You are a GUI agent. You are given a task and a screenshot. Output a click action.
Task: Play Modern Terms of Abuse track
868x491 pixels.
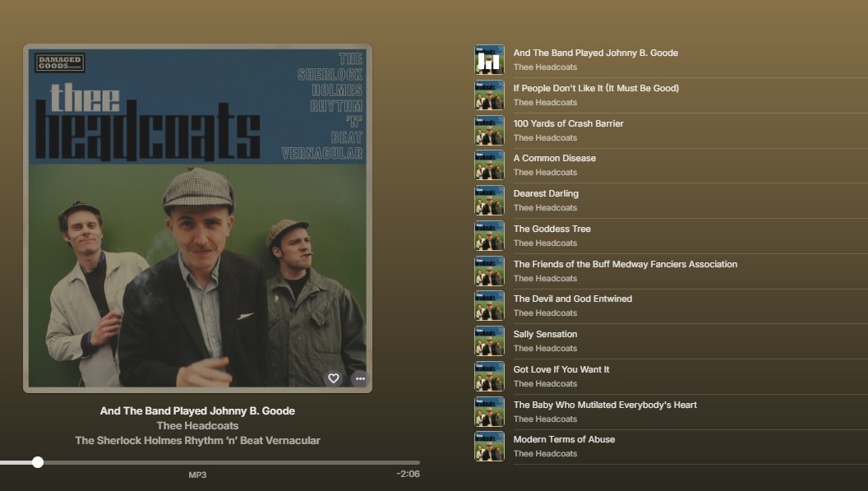click(x=564, y=439)
